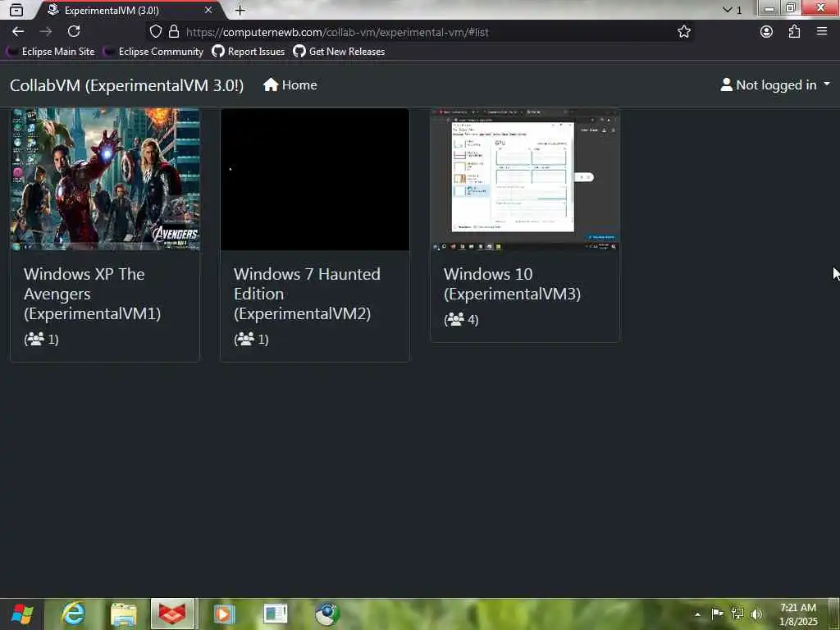
Task: Click the network tray icon
Action: (x=737, y=614)
